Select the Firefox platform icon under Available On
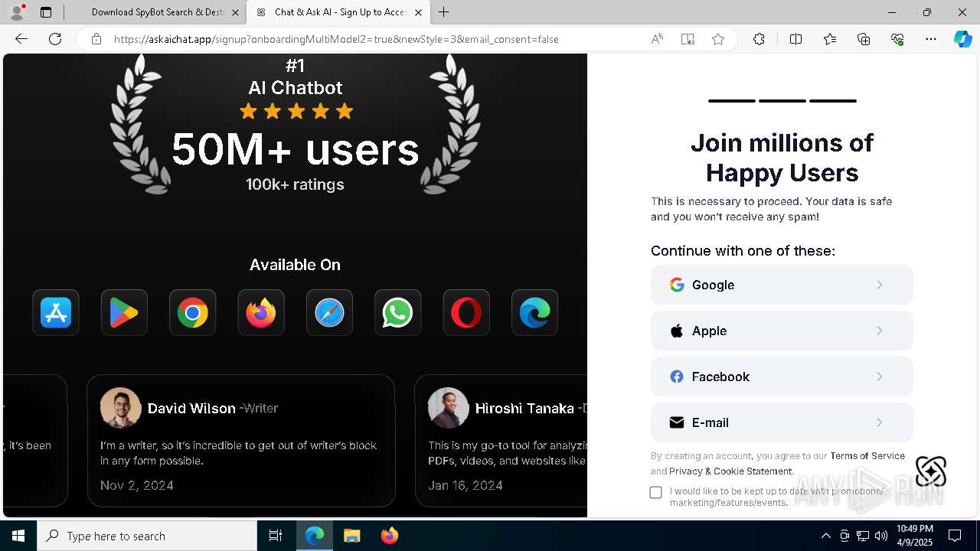This screenshot has height=551, width=980. 261,312
